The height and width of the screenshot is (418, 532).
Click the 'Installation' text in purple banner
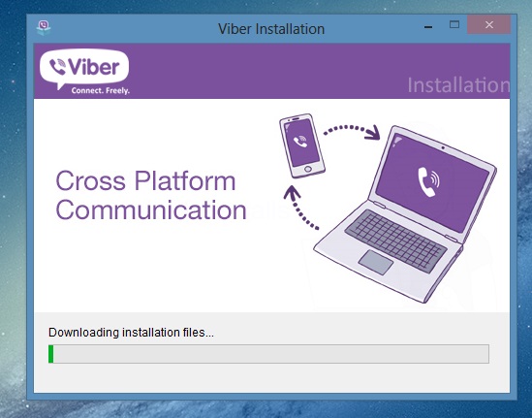pos(458,85)
